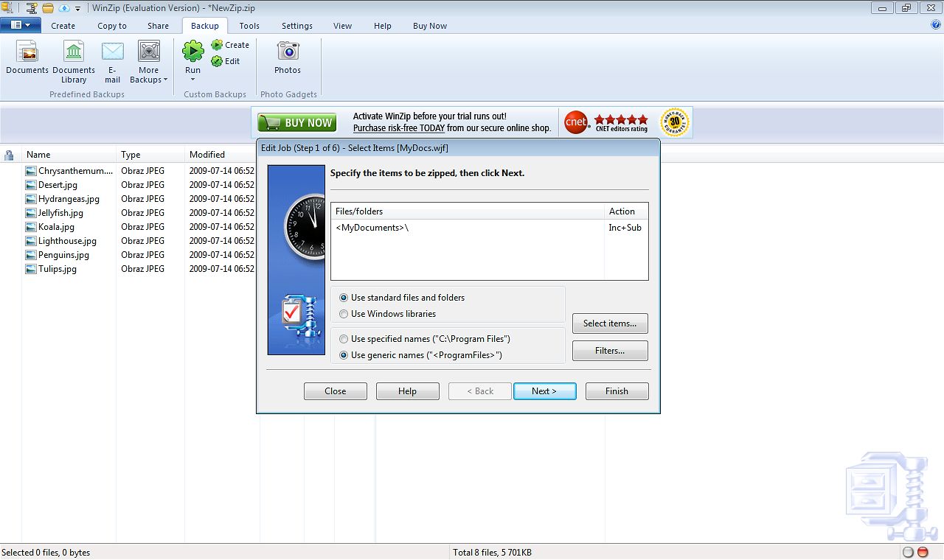
Task: Click the Action column header
Action: pos(626,211)
